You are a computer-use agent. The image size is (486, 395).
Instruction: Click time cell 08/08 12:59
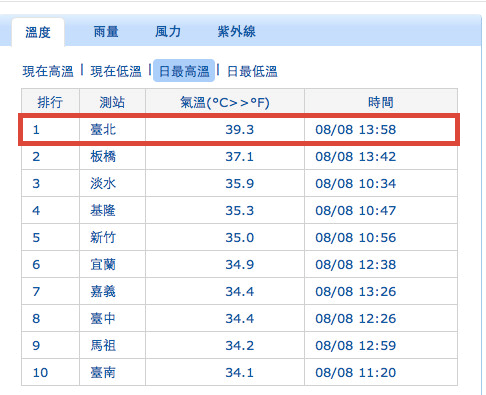click(356, 345)
